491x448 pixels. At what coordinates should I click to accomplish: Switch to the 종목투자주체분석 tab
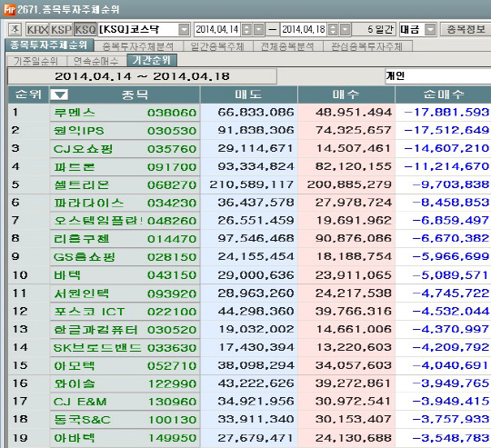[138, 46]
